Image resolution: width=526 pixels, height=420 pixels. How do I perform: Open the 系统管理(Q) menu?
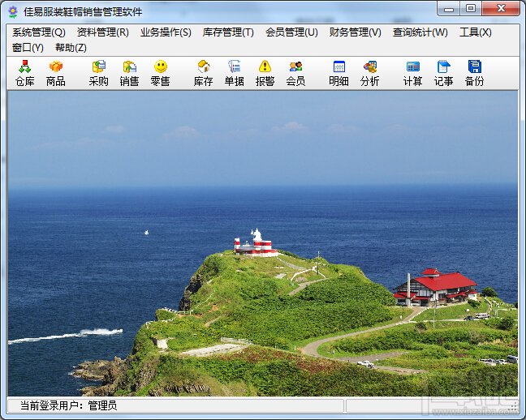pyautogui.click(x=39, y=32)
